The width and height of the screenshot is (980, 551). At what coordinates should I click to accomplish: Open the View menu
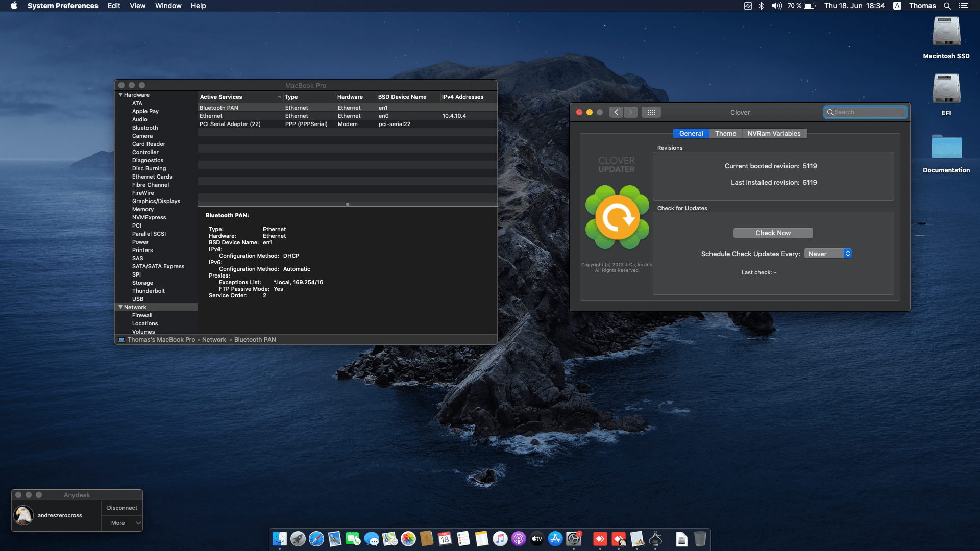tap(137, 6)
